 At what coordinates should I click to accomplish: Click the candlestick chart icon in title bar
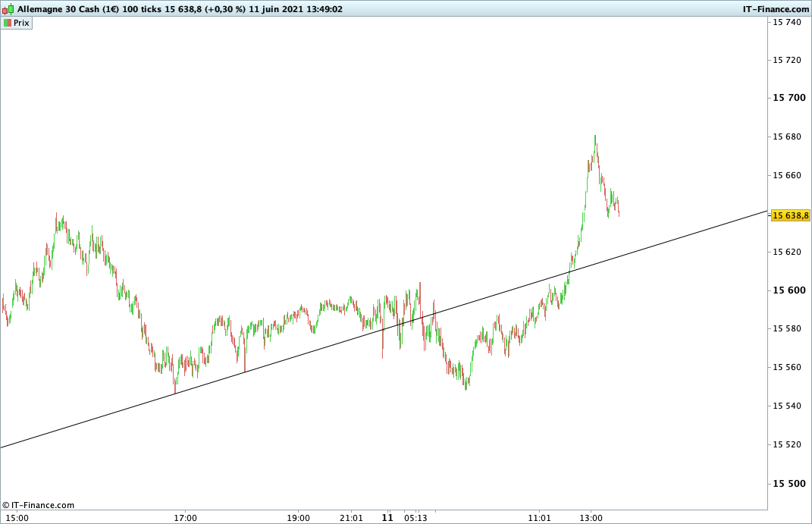[x=8, y=9]
